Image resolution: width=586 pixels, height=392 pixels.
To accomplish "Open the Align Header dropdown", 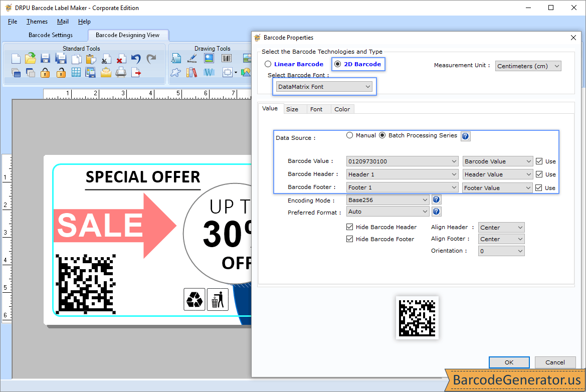I will click(502, 228).
